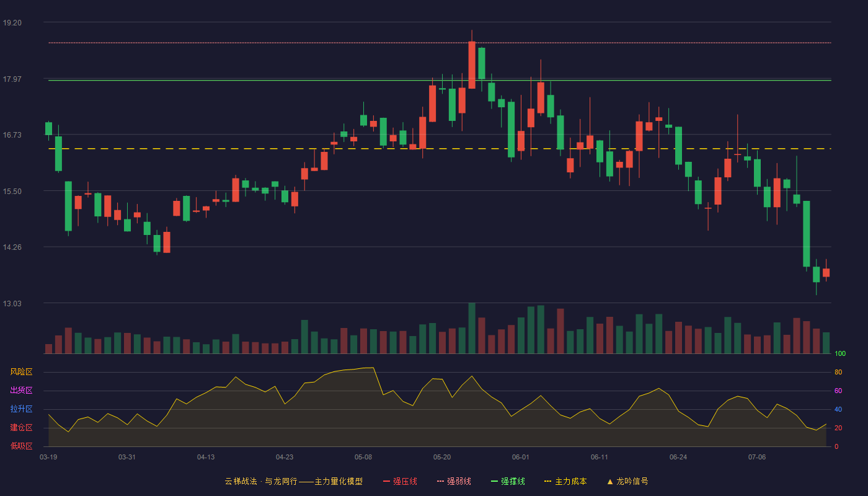Click the 80 value on the indicator axis

(x=838, y=372)
